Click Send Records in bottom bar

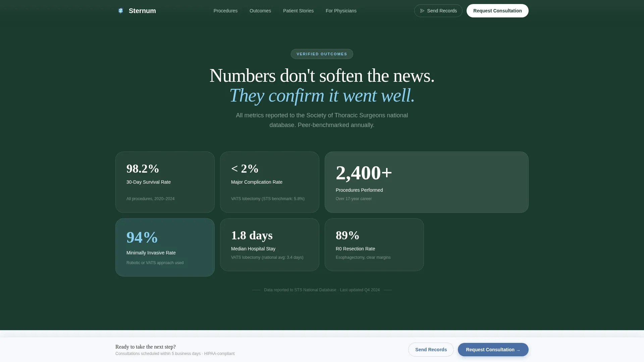point(431,350)
